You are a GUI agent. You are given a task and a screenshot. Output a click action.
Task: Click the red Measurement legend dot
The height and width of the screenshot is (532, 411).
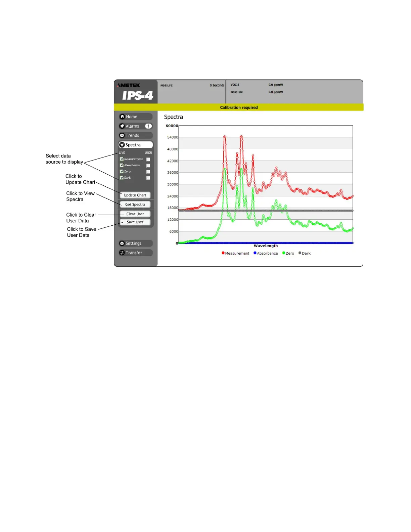[x=223, y=253]
